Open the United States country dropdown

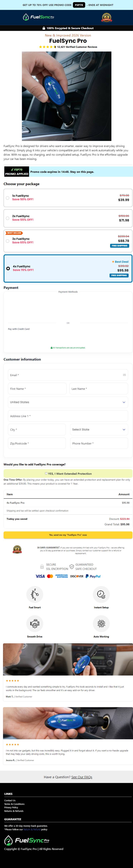[68, 402]
